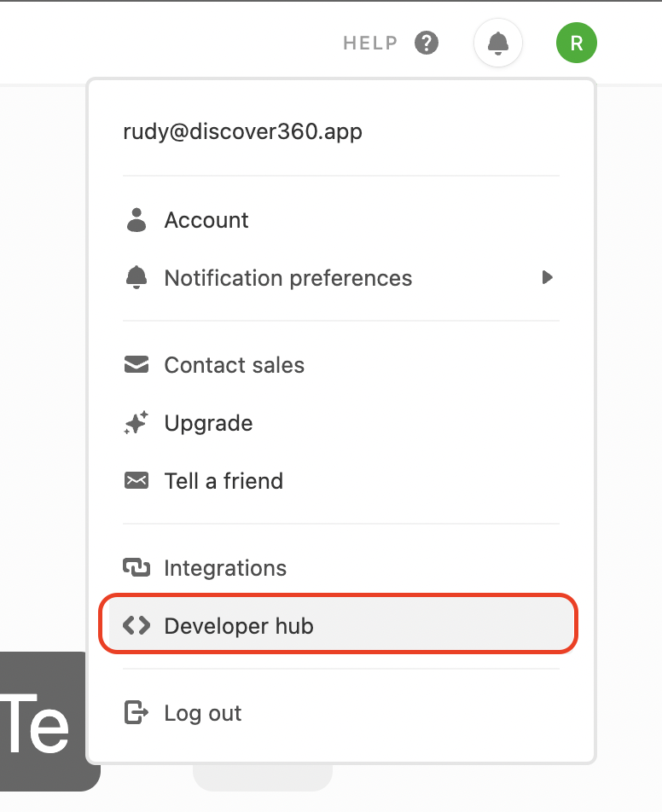The height and width of the screenshot is (812, 662).
Task: Open the notifications bell icon
Action: click(x=498, y=43)
